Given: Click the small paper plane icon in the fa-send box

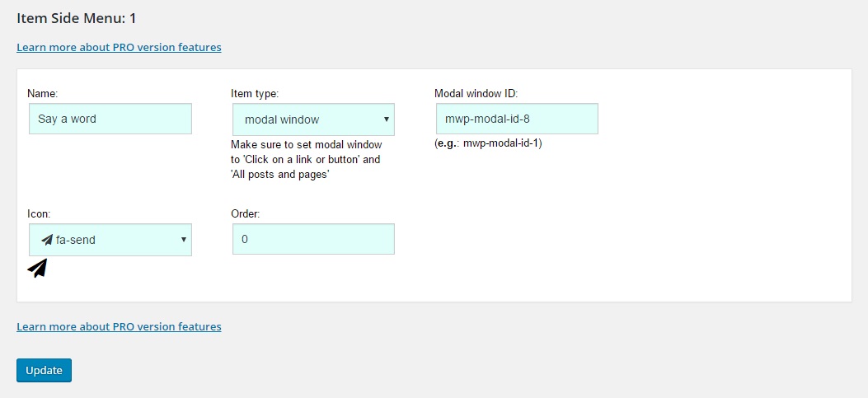Looking at the screenshot, I should [x=47, y=240].
